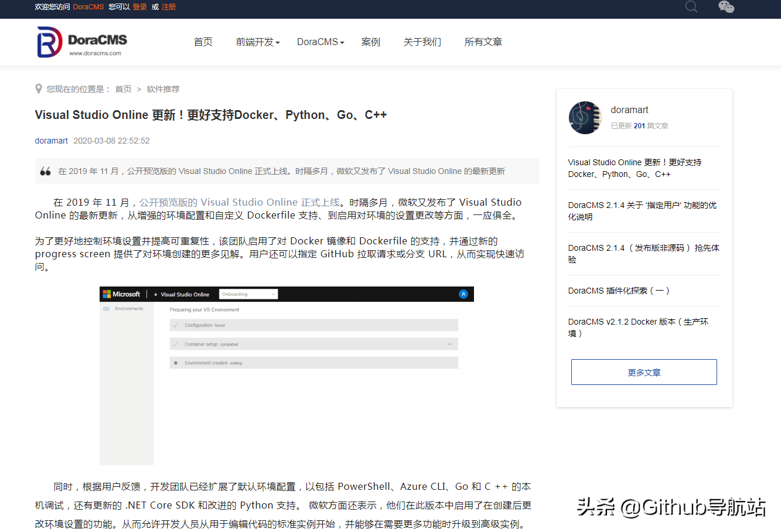
Task: Click the 注册 link in top bar
Action: pos(169,7)
